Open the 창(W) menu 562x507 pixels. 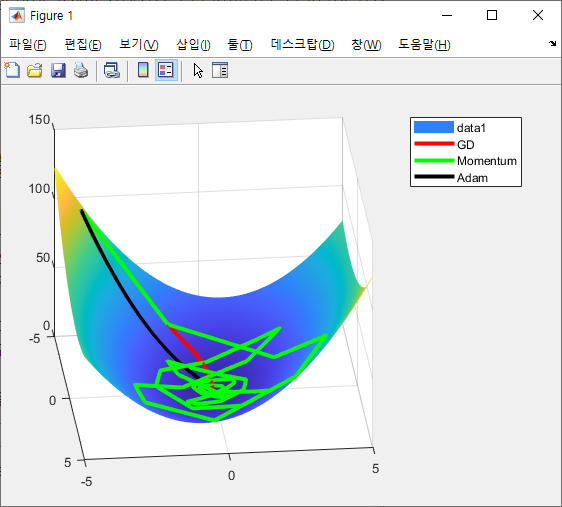pos(366,44)
